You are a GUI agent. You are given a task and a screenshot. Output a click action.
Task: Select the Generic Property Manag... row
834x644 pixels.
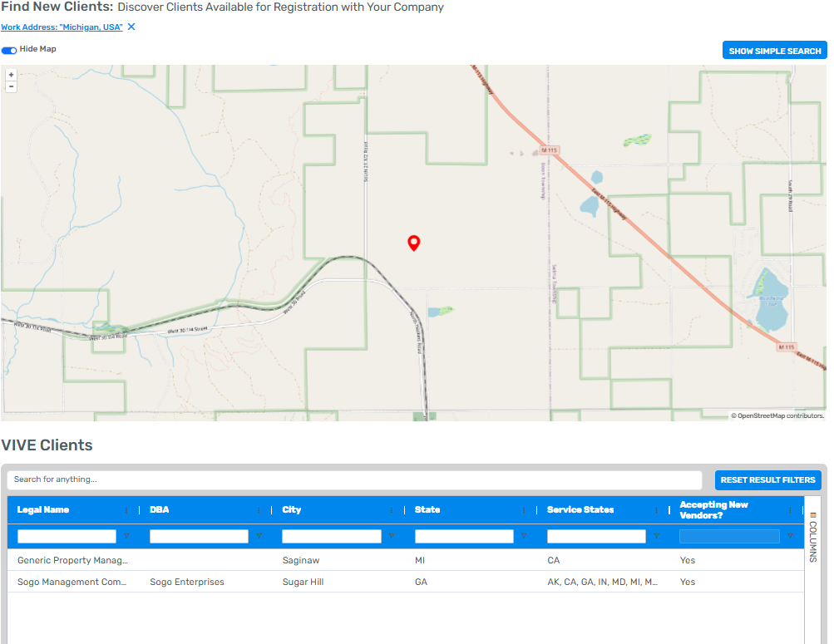click(x=405, y=560)
